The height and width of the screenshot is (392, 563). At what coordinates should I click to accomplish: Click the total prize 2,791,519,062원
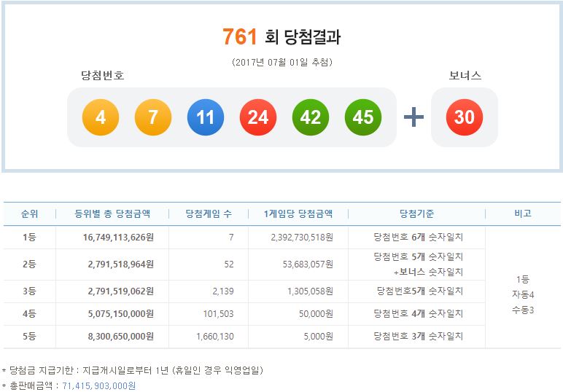pos(121,291)
